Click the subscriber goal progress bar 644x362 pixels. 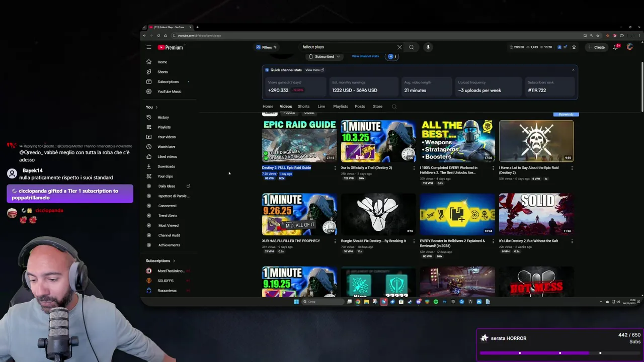point(560,353)
